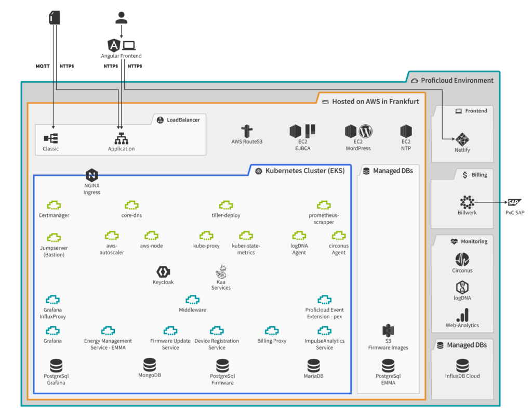
Task: Click the Kubernetes Cluster (EKS) title
Action: 305,171
